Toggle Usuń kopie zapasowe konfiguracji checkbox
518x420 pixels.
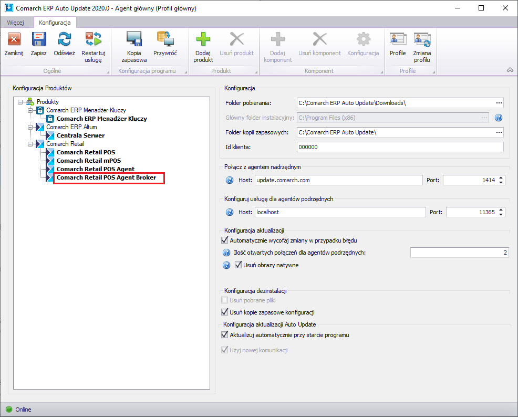pyautogui.click(x=225, y=312)
